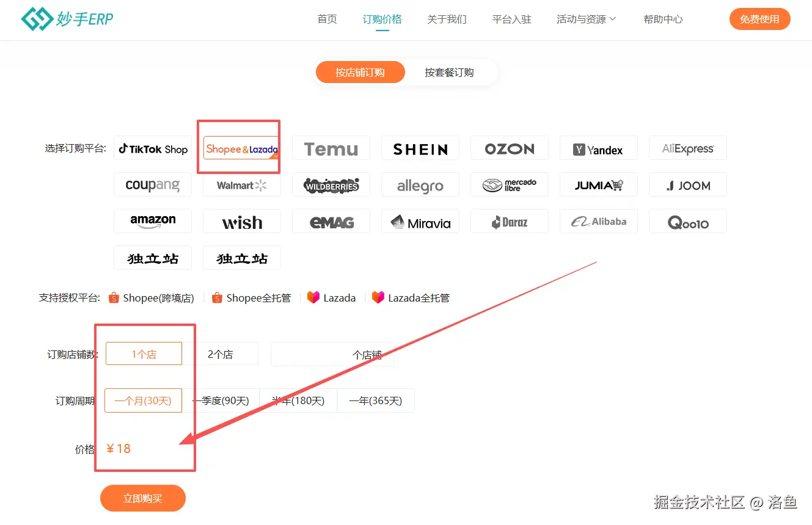Viewport: 812px width, 525px height.
Task: Expand the 活动与资源 dropdown menu
Action: pyautogui.click(x=587, y=20)
